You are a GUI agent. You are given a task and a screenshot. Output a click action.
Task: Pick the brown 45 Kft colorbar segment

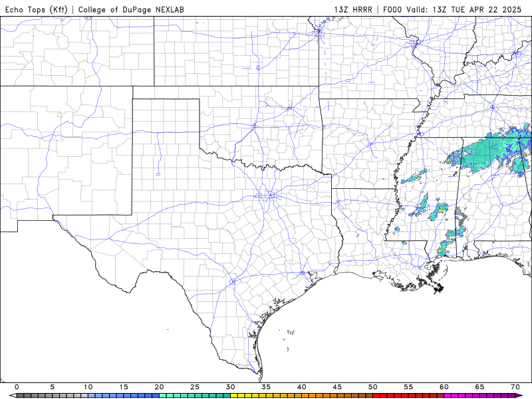point(340,396)
